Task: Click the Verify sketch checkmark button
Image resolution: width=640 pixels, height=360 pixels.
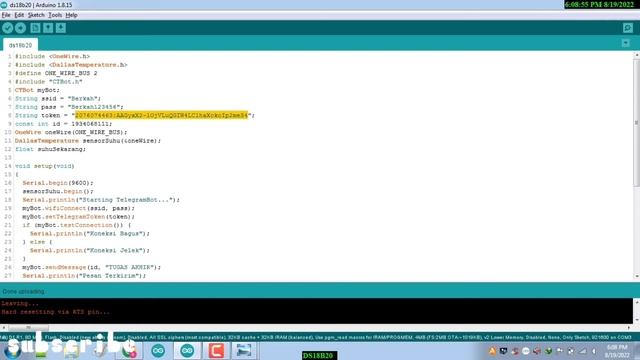Action: coord(7,28)
